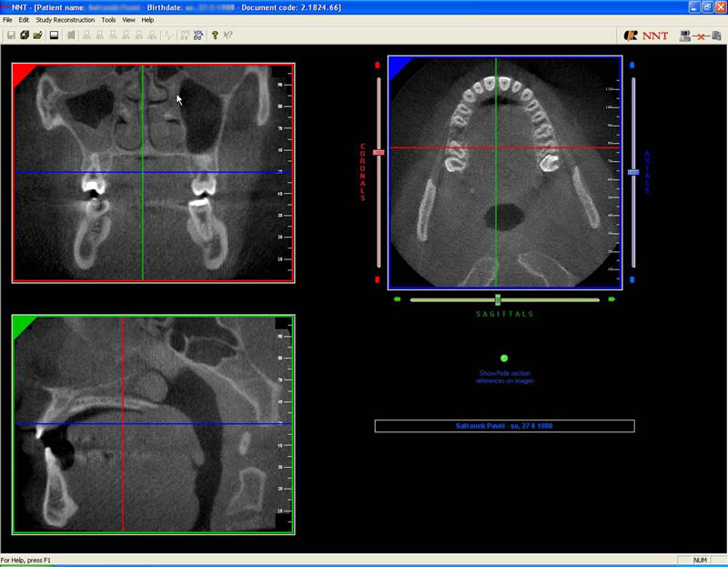The width and height of the screenshot is (728, 567).
Task: Toggle section references with the green dot
Action: (504, 359)
